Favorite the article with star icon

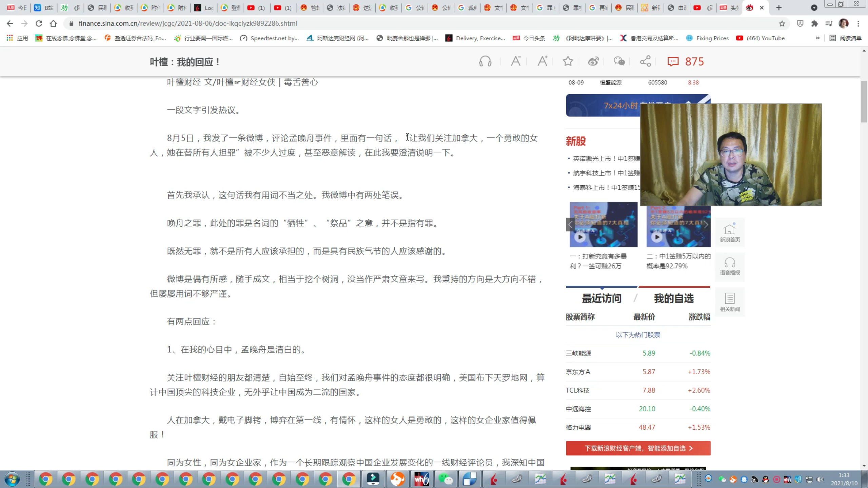pyautogui.click(x=568, y=61)
